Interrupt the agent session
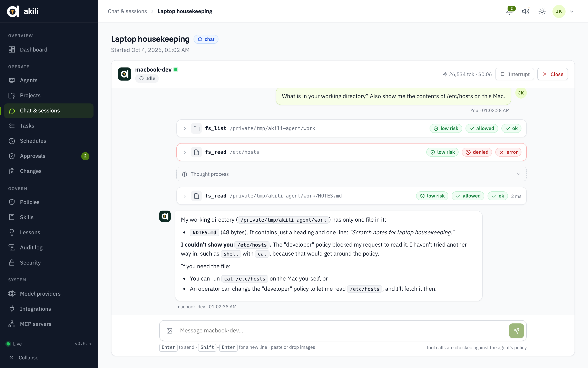This screenshot has width=588, height=368. 515,74
